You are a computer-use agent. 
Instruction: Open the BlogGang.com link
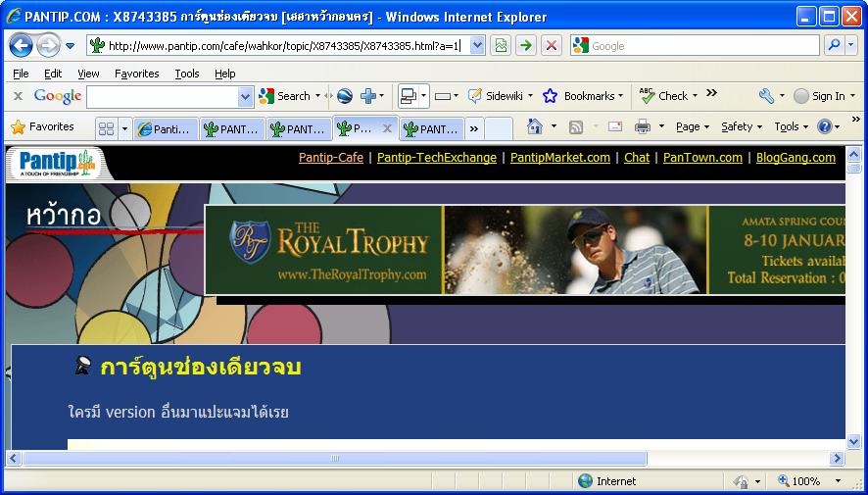796,158
